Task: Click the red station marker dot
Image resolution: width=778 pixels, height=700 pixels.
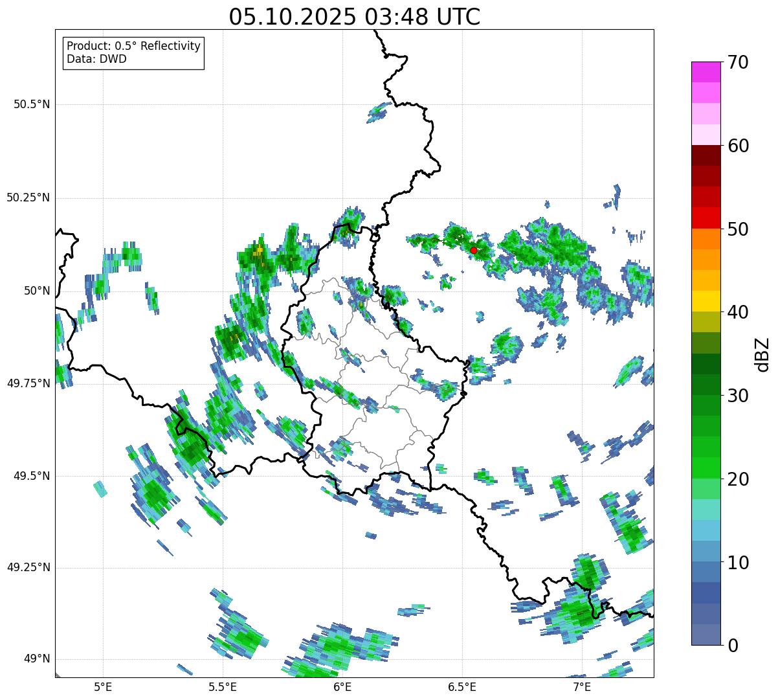Action: [x=474, y=250]
